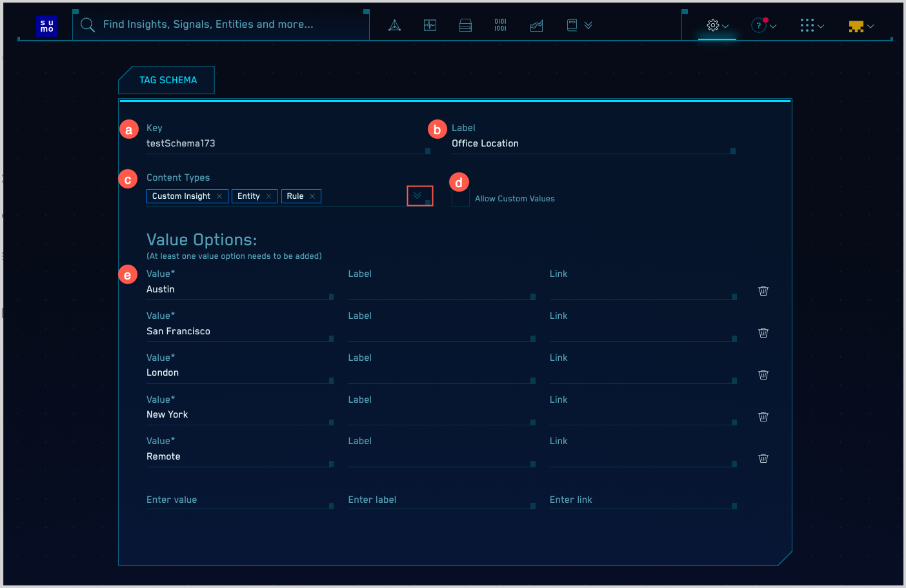Select the Tag Schema tab
906x588 pixels.
pyautogui.click(x=168, y=80)
